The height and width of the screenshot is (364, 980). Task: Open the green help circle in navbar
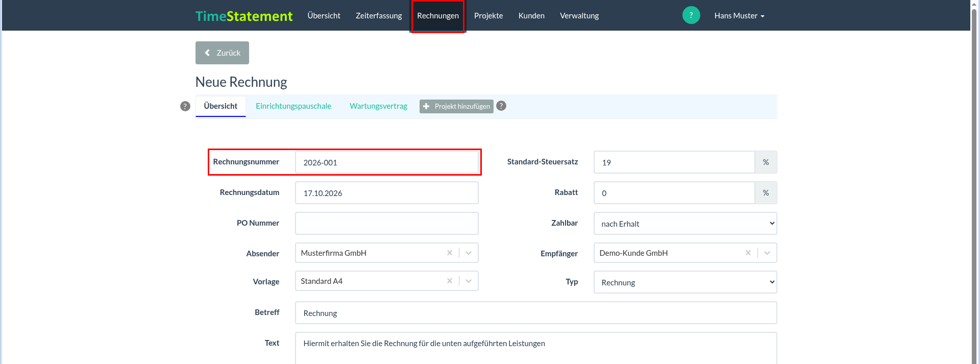(691, 15)
